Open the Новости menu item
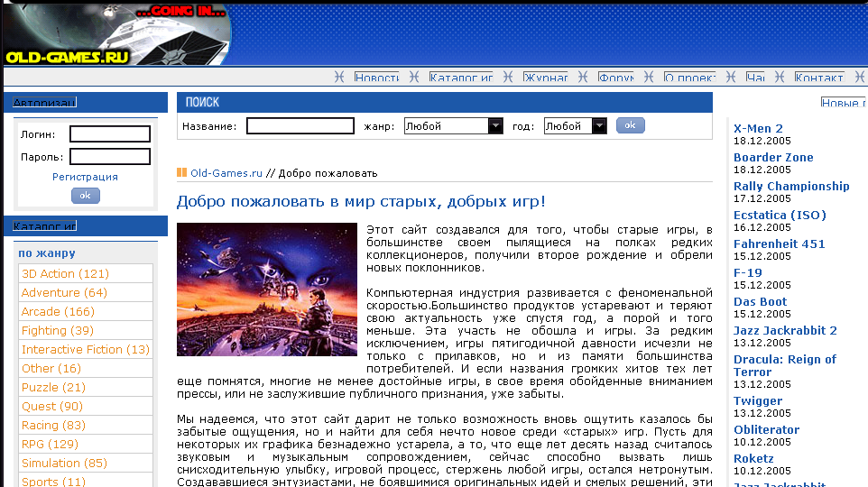Viewport: 868px width, 487px height. 377,78
